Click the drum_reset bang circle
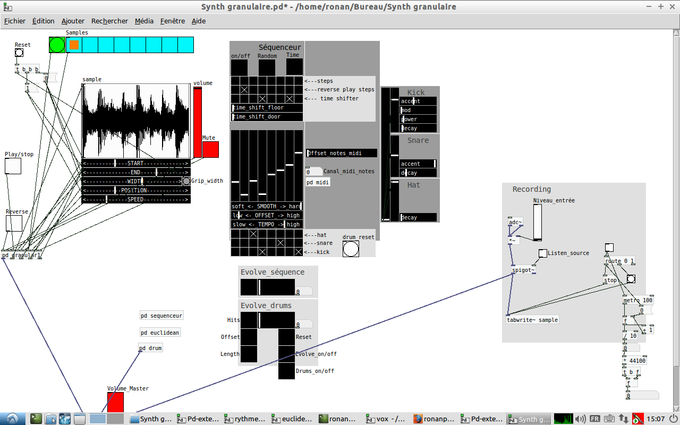The height and width of the screenshot is (425, 680). [350, 249]
